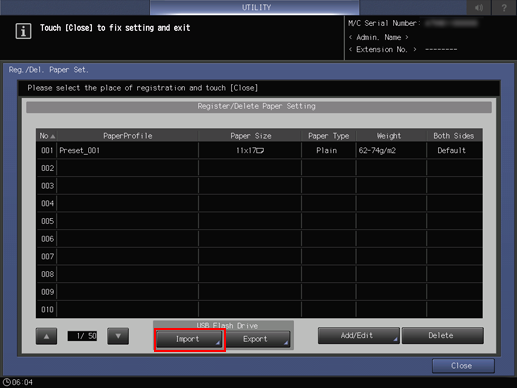Select empty row 007
Image resolution: width=517 pixels, height=388 pixels.
tap(259, 256)
